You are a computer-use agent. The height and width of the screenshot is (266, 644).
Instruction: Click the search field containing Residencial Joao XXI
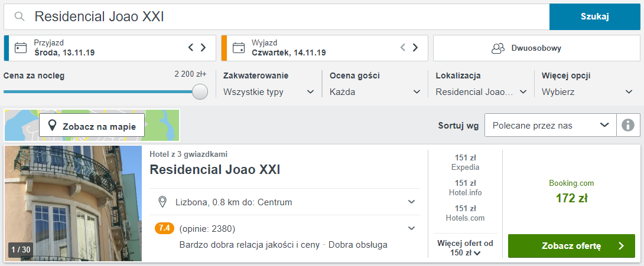click(x=277, y=17)
